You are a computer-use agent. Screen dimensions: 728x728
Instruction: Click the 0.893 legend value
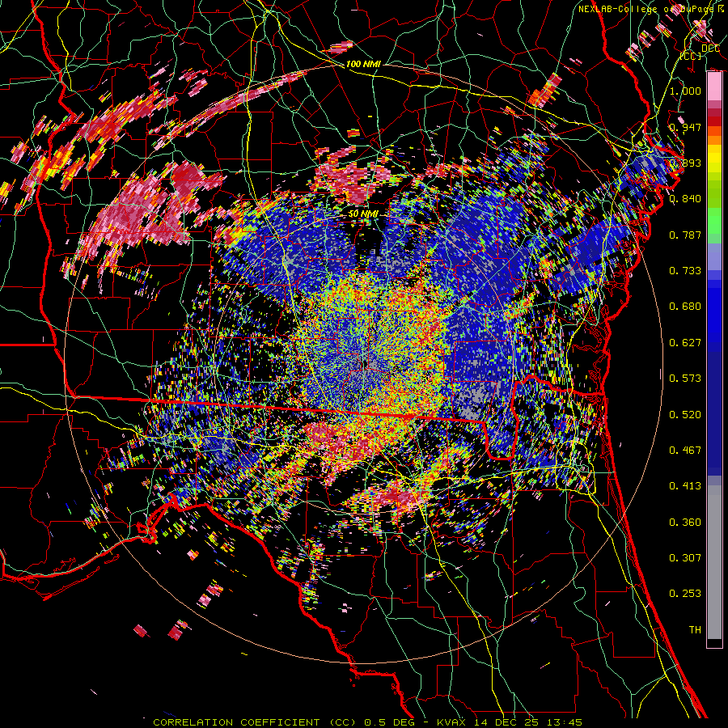685,163
